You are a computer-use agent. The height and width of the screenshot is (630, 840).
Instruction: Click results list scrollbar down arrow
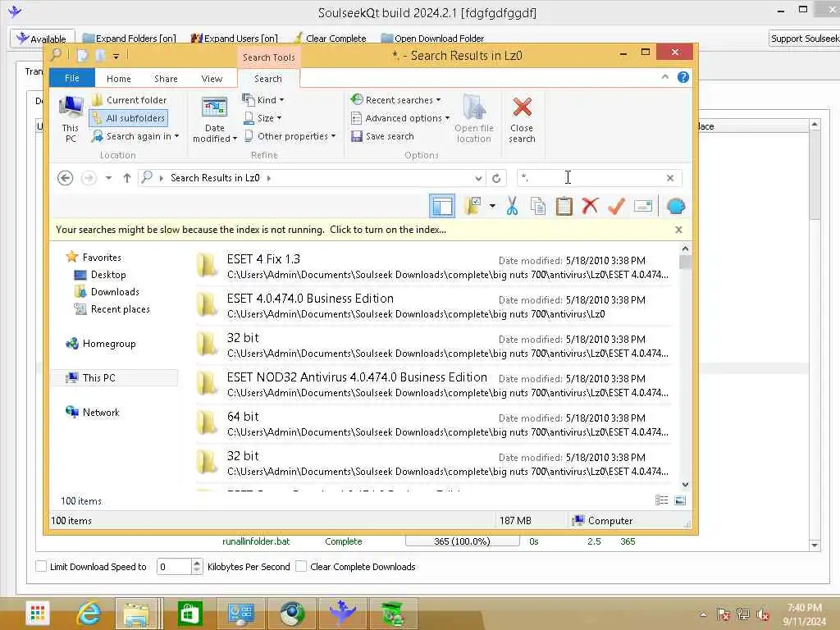(x=685, y=484)
